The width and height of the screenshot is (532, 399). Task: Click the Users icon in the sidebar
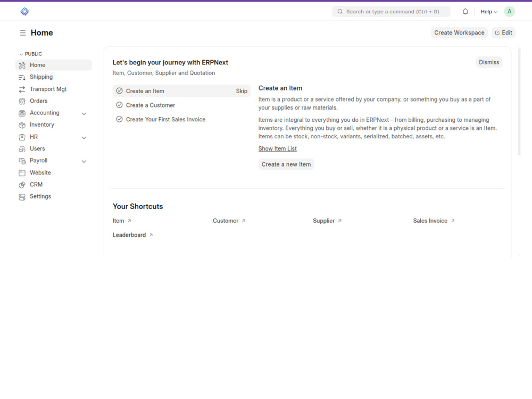point(22,148)
